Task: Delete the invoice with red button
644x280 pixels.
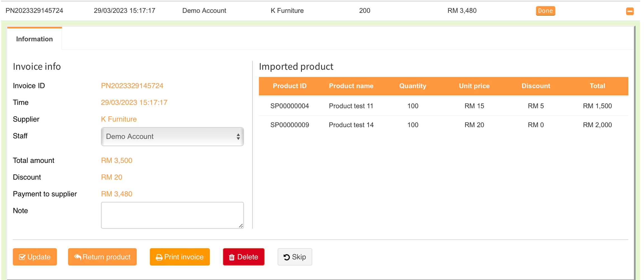Action: (243, 257)
